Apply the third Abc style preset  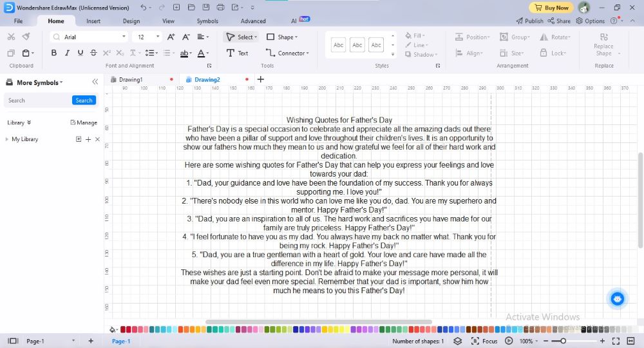[x=376, y=45]
